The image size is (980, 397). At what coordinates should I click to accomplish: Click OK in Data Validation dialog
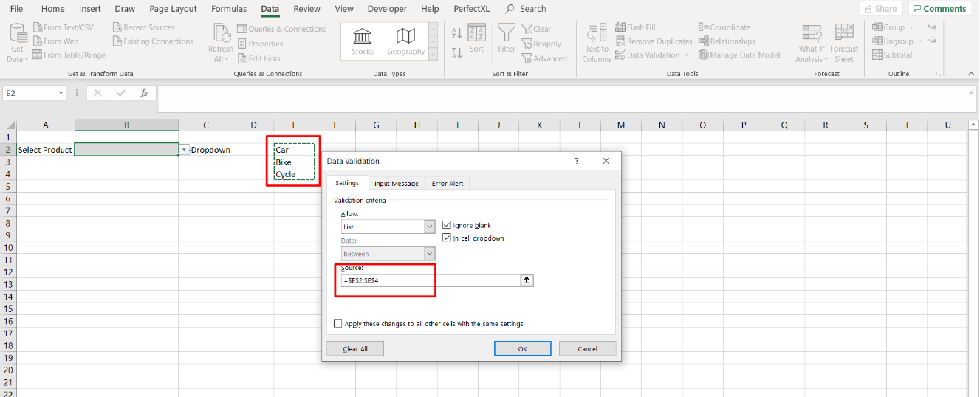[523, 348]
